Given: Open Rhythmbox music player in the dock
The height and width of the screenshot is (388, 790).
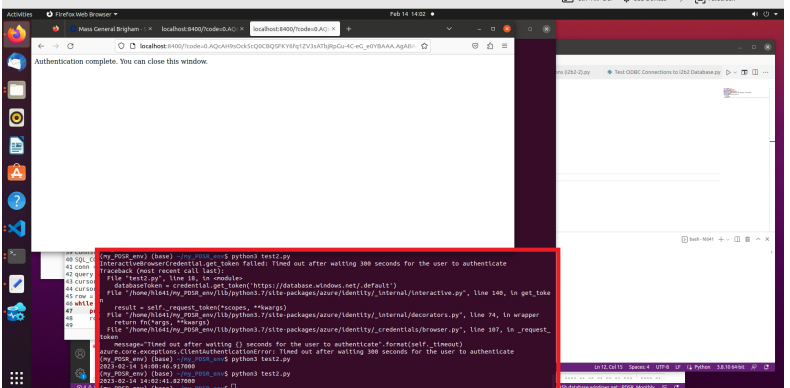Looking at the screenshot, I should (16, 118).
